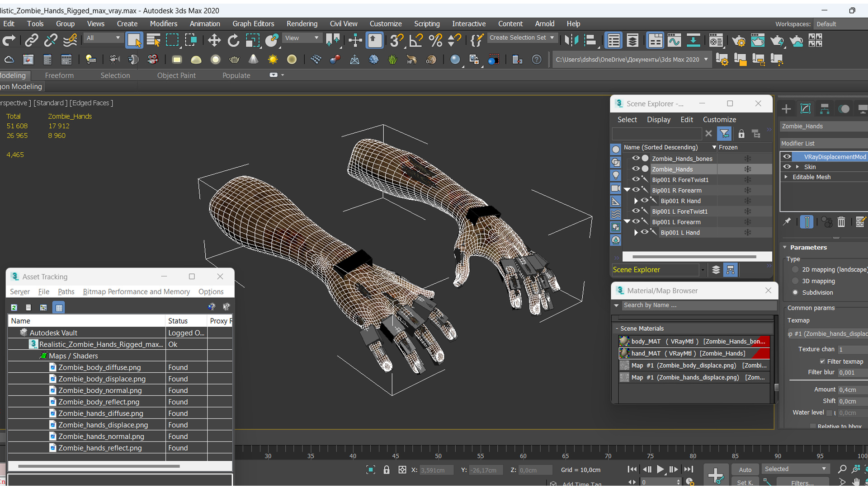Hide the Zombie_Hands object eye icon

click(x=636, y=169)
